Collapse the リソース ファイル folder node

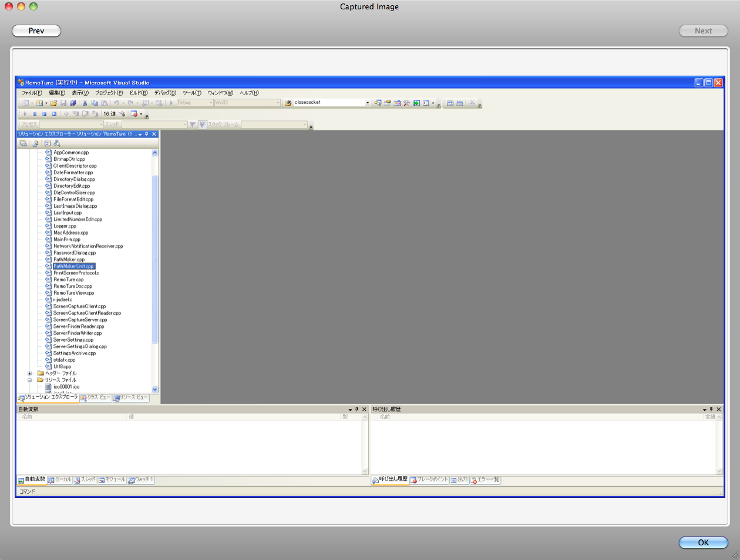pos(30,380)
